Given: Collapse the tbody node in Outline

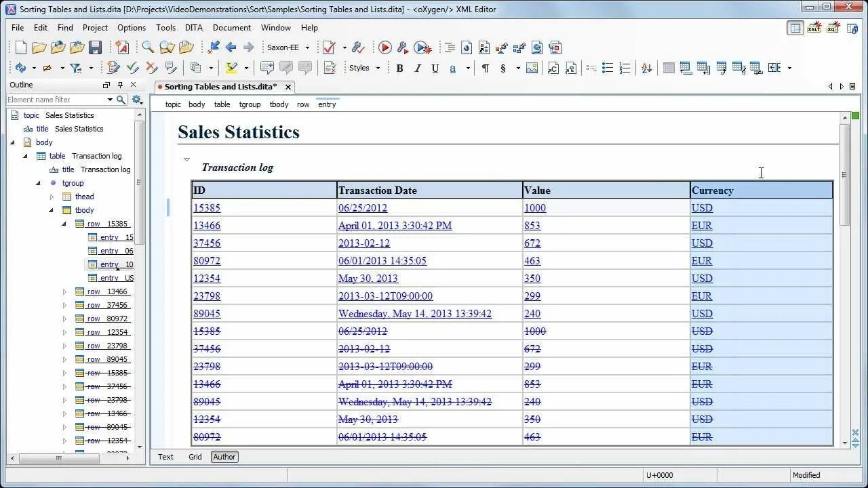Looking at the screenshot, I should coord(52,210).
